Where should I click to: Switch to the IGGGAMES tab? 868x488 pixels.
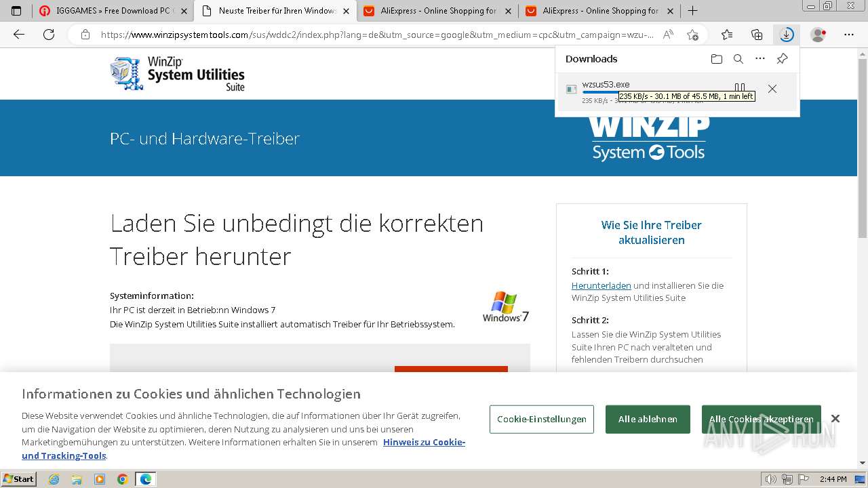tap(114, 11)
